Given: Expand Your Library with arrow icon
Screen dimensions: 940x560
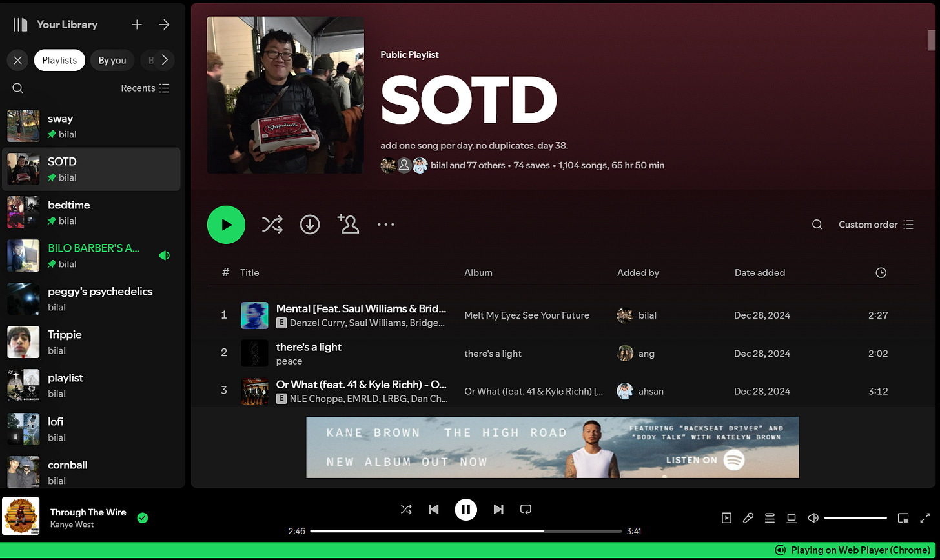Looking at the screenshot, I should [x=164, y=25].
